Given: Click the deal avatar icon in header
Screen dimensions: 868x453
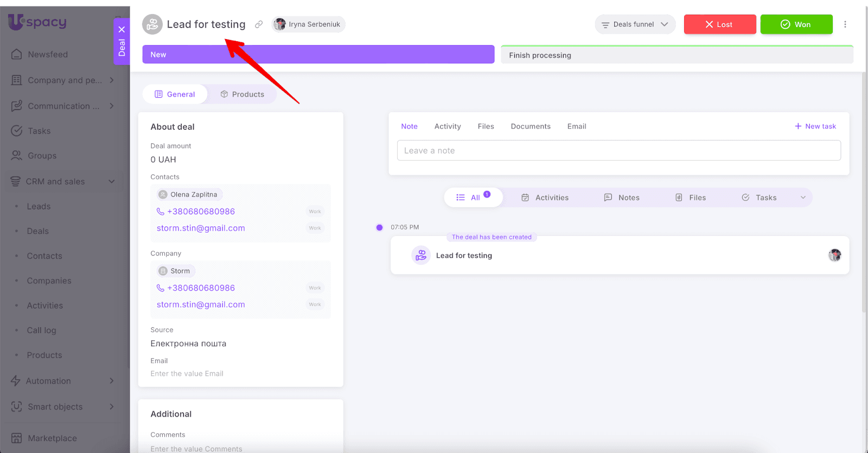Looking at the screenshot, I should [152, 24].
